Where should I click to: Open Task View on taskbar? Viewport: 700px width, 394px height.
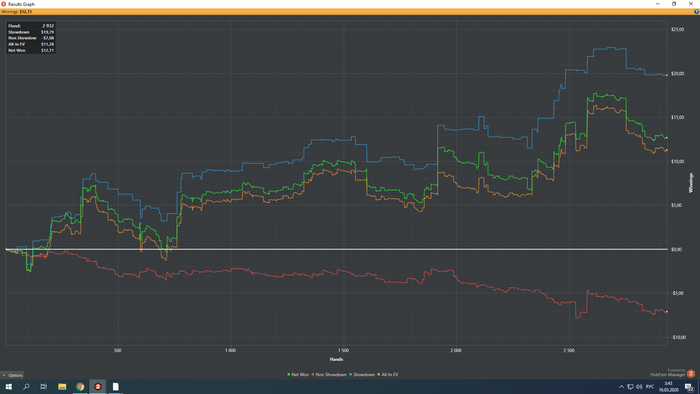tap(44, 387)
